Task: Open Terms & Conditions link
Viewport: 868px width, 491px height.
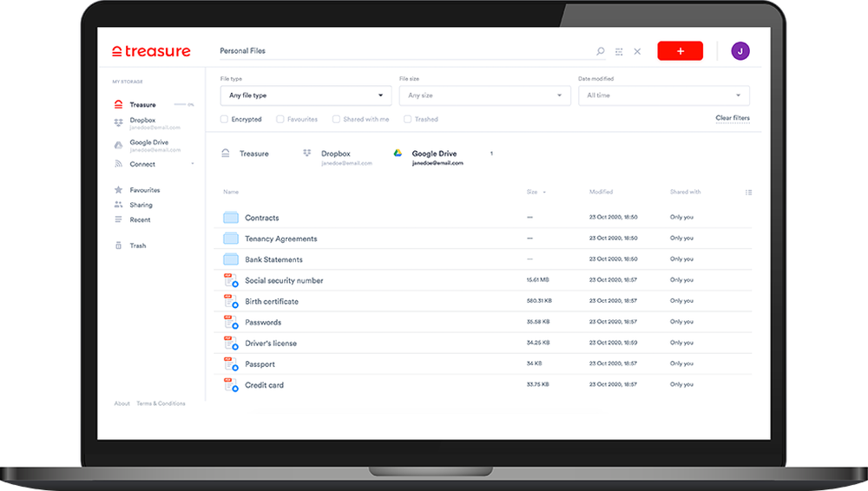Action: point(161,403)
